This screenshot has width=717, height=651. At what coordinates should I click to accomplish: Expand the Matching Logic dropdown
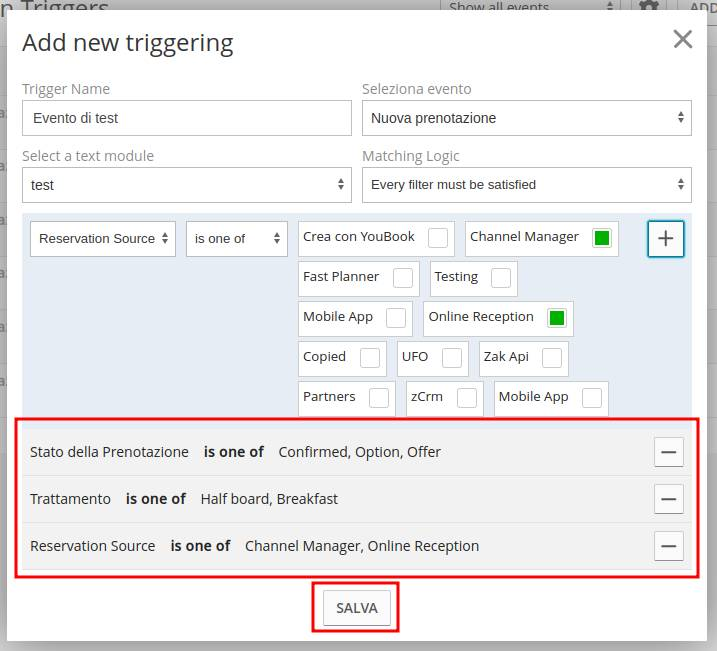pyautogui.click(x=526, y=185)
